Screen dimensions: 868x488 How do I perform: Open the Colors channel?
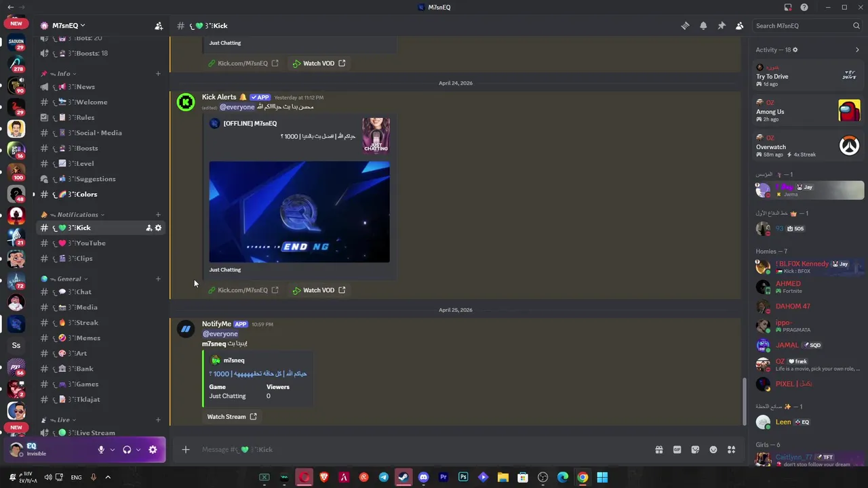[x=102, y=195]
